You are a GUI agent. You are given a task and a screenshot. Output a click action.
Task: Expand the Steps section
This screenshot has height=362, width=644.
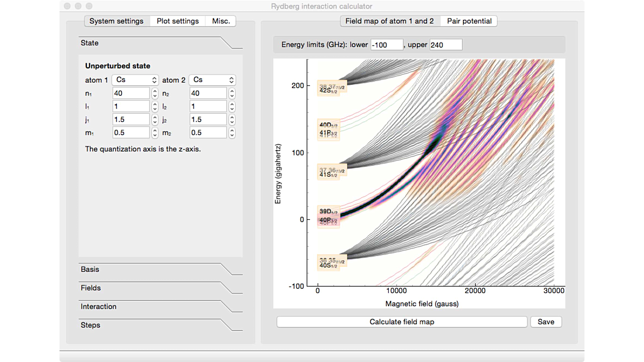click(90, 325)
